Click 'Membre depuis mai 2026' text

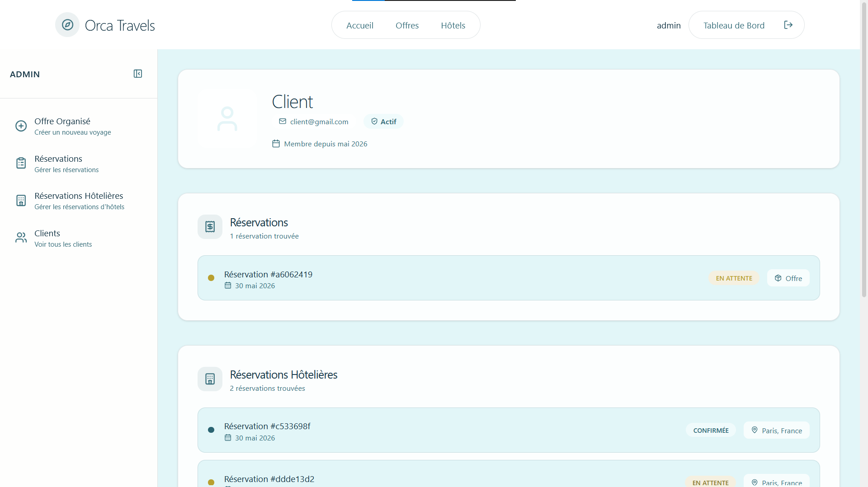(x=325, y=144)
